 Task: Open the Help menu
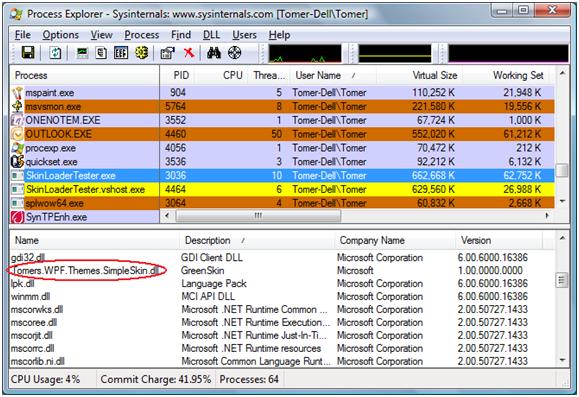coord(279,35)
